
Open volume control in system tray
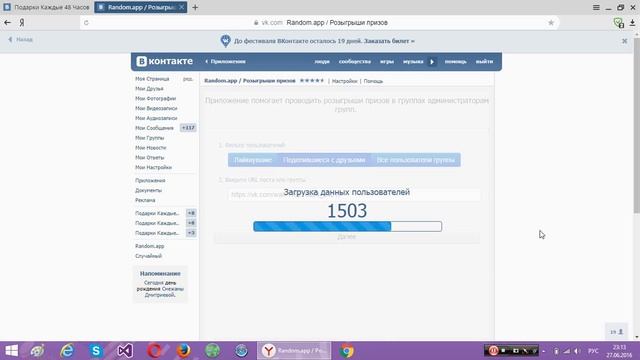[x=577, y=351]
